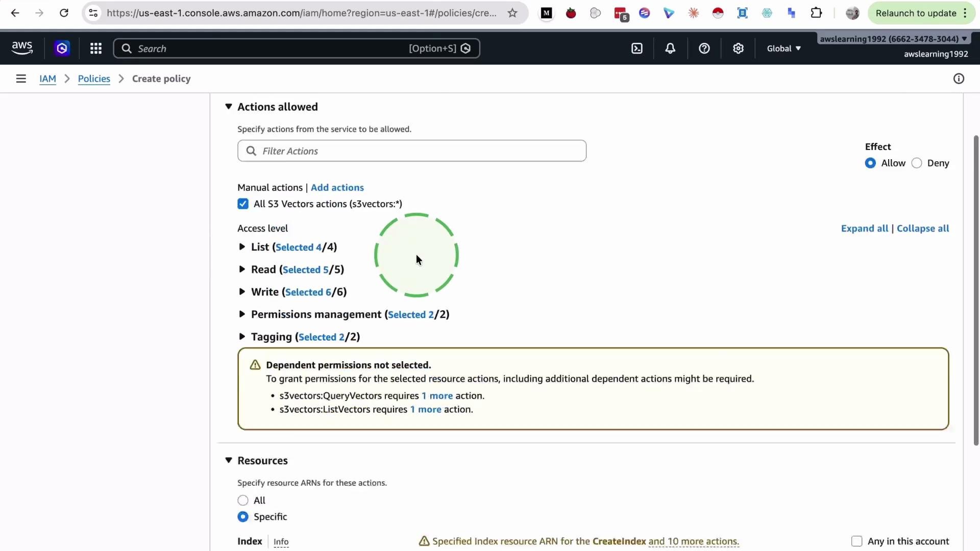Click 'and 10 more actions' link
Screen dimensions: 980x551
coord(693,541)
